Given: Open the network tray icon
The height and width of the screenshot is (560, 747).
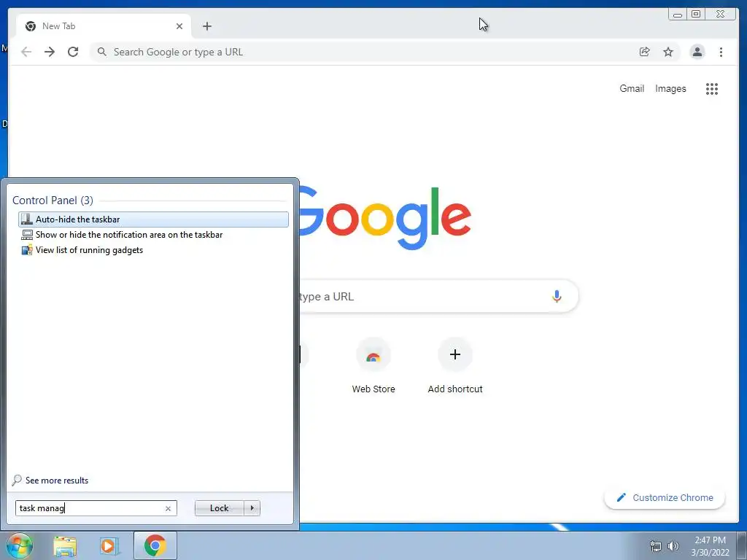Looking at the screenshot, I should [x=656, y=546].
